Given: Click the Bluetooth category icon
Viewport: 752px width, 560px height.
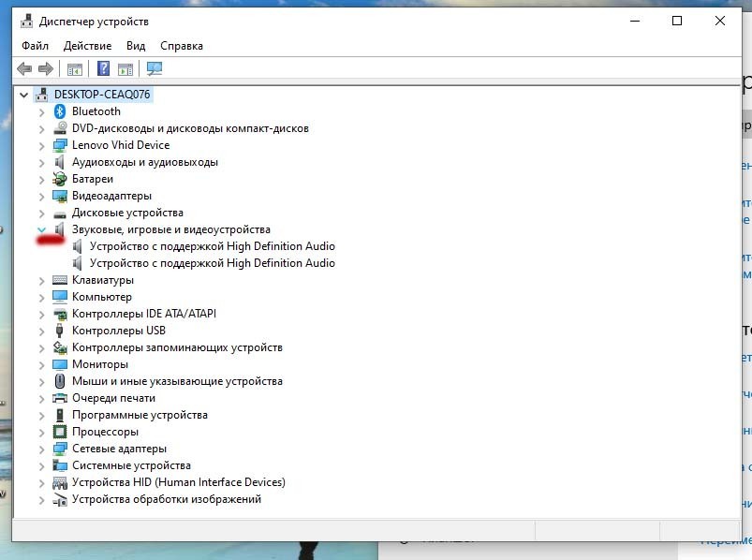Looking at the screenshot, I should tap(60, 111).
